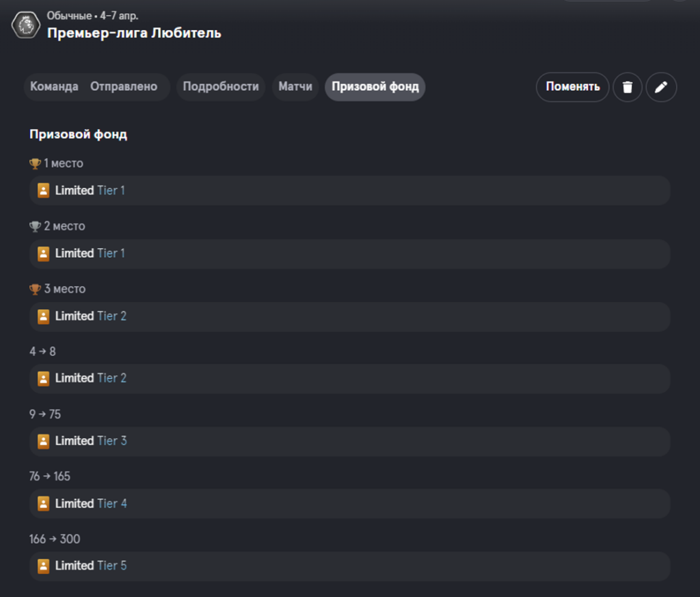Open the Подробности tab

click(221, 87)
